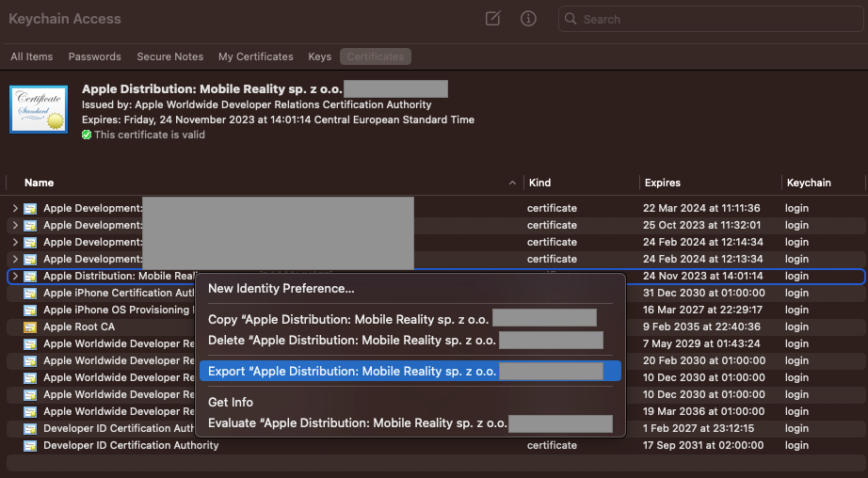Image resolution: width=868 pixels, height=478 pixels.
Task: Click certificate icon of row expiring 24 Feb 2024 12:13:34
Action: pos(30,260)
